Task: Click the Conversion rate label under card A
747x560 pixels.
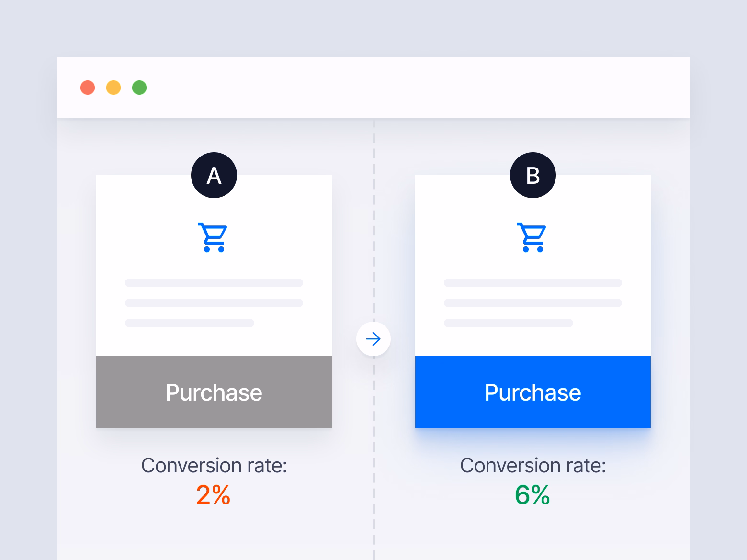Action: tap(214, 466)
